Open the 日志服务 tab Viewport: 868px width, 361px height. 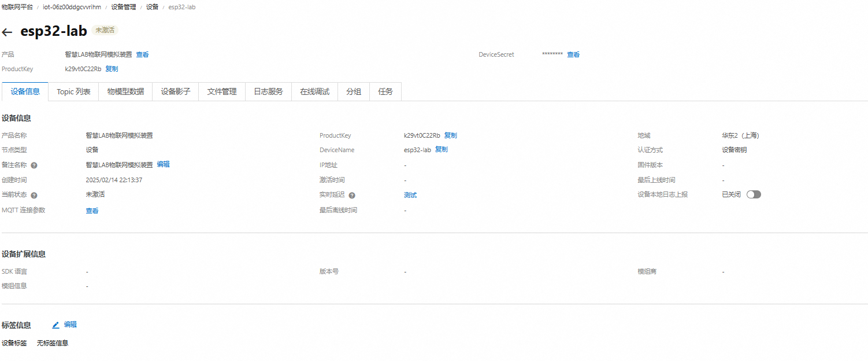click(268, 91)
